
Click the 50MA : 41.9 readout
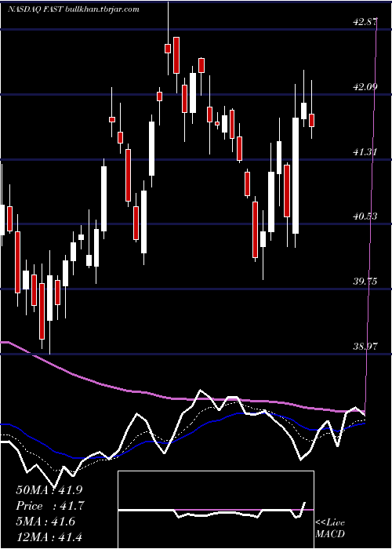49,490
